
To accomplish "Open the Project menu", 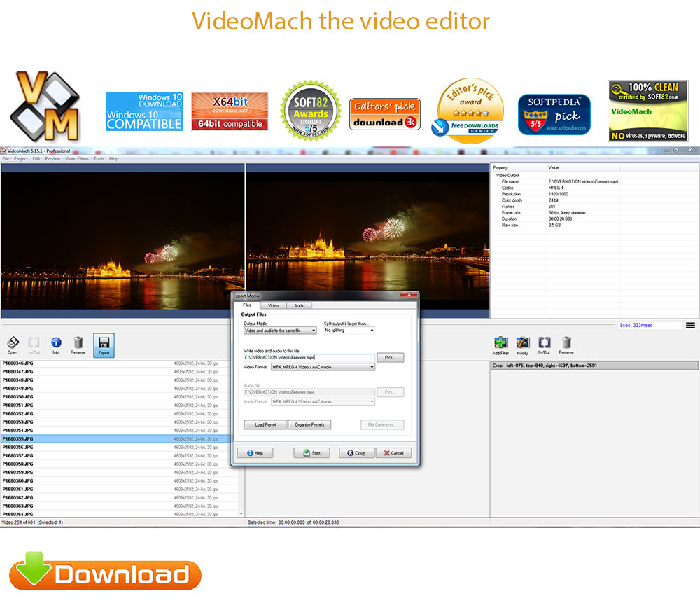I will [20, 158].
